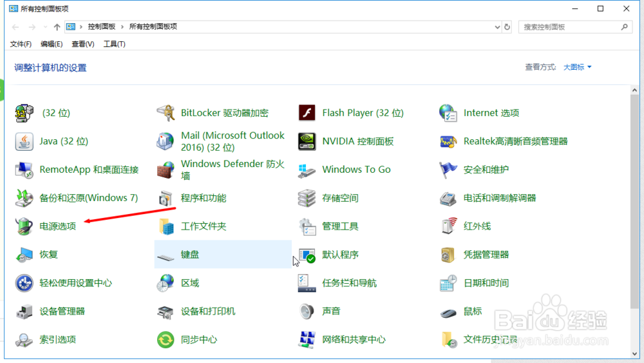Screen dimensions: 644x363
Task: Open Mail (Microsoft Outlook 2016) icon
Action: 166,141
